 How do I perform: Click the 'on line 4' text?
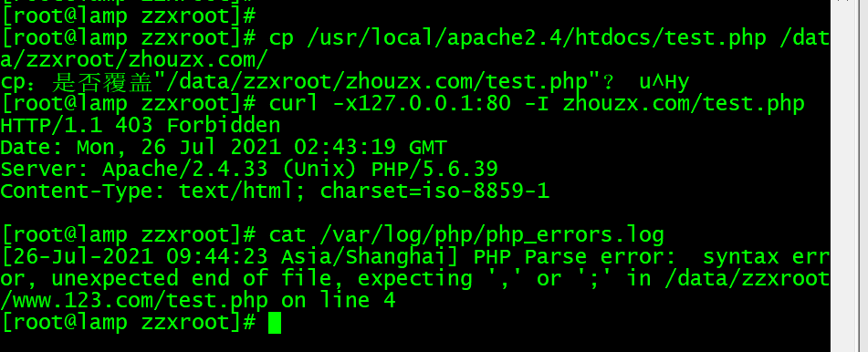tap(339, 301)
